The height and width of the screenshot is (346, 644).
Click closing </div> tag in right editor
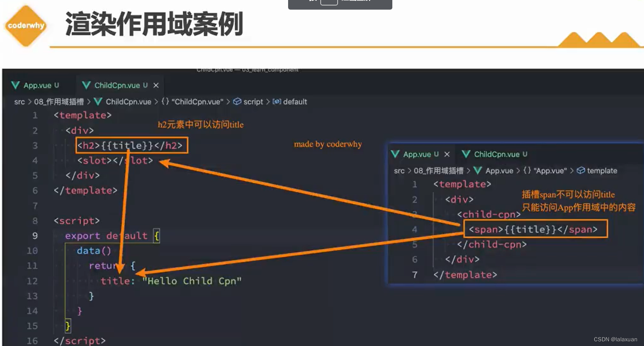(462, 259)
